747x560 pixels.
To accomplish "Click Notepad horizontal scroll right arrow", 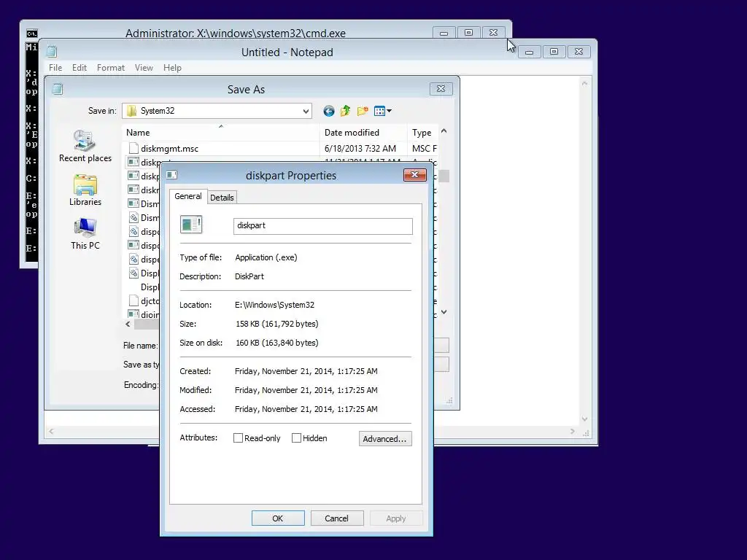I will (x=573, y=432).
